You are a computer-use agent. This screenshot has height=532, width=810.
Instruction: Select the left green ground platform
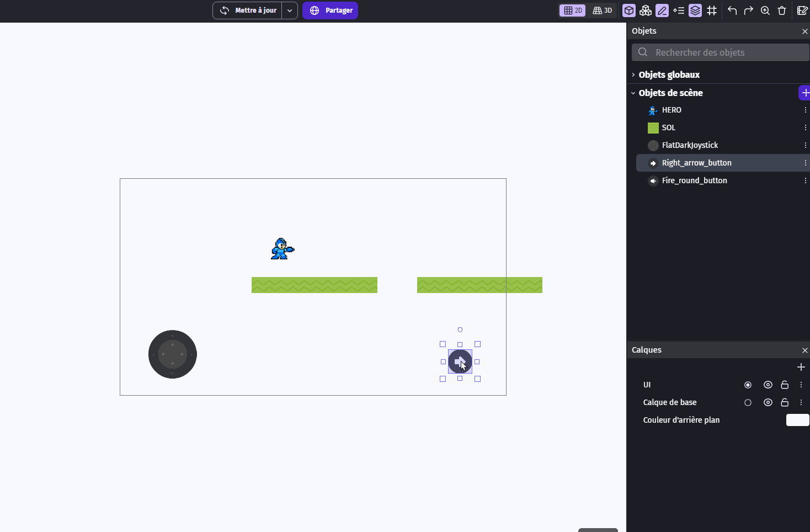point(315,285)
